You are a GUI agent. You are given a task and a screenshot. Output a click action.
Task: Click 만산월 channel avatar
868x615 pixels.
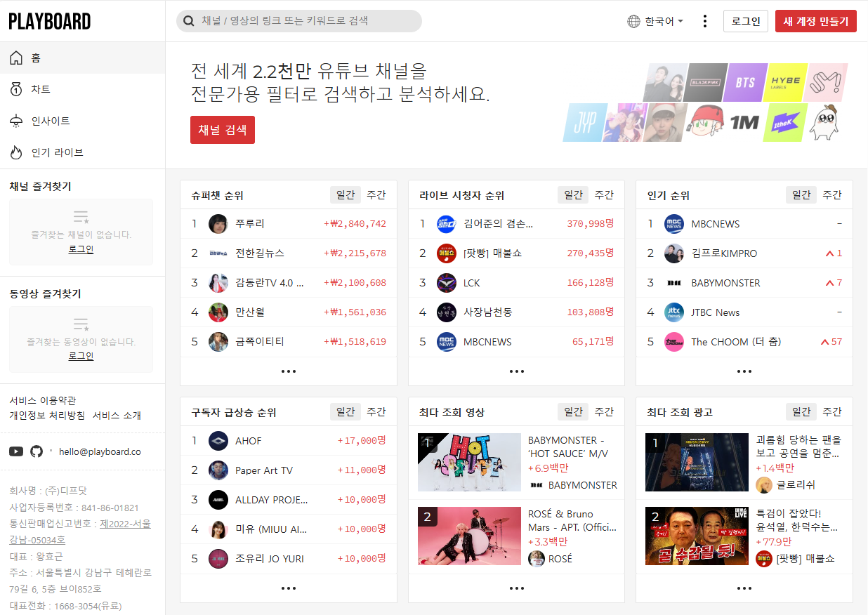[x=218, y=312]
